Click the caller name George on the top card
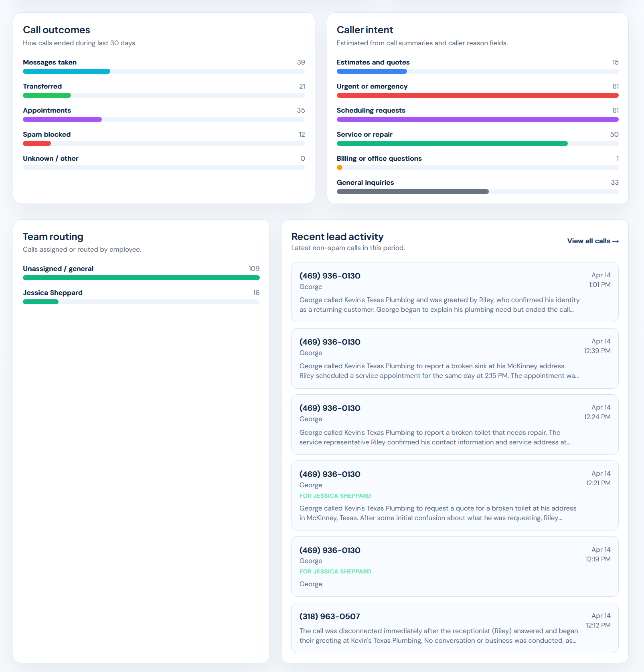Viewport: 644px width, 672px height. [x=311, y=287]
